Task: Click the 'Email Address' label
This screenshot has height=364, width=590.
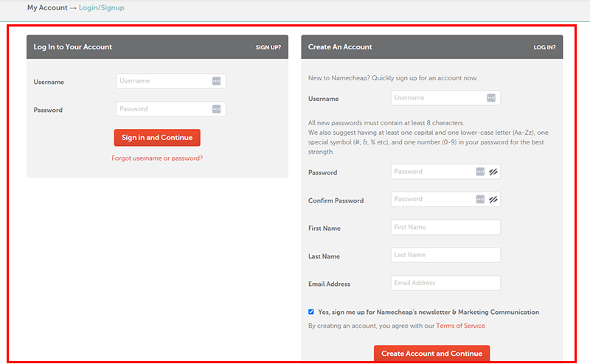Action: 329,284
